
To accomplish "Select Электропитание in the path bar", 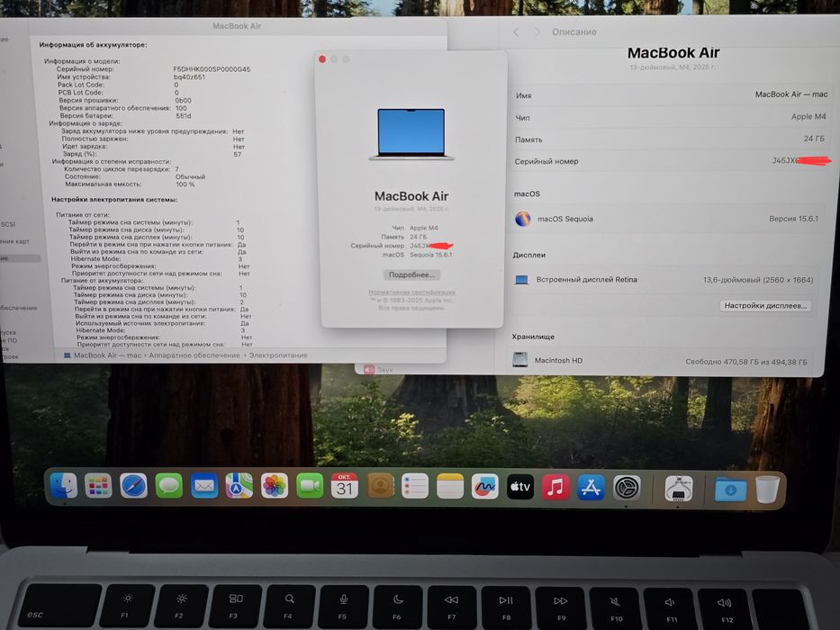I will [x=278, y=355].
